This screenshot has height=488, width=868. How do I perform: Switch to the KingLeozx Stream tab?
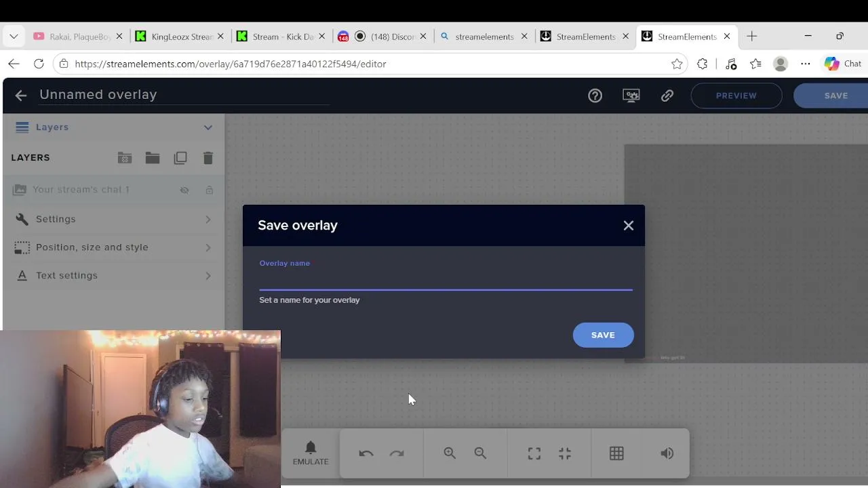(179, 37)
